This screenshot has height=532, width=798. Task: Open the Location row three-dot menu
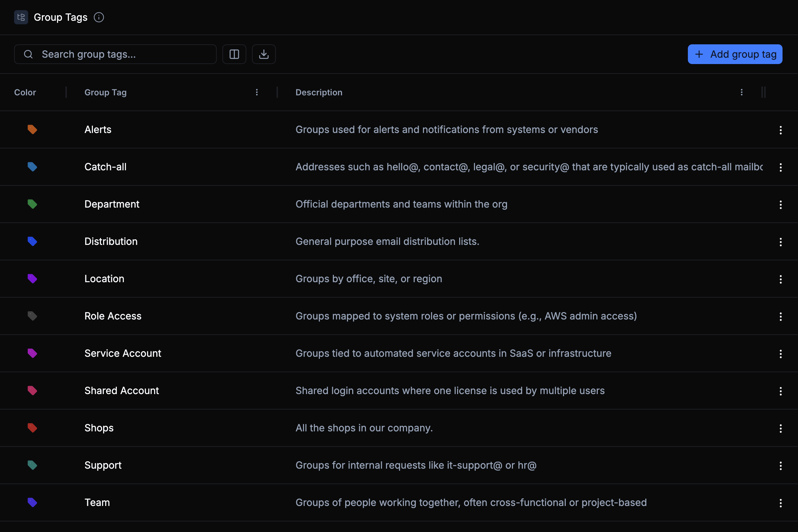[x=780, y=279]
